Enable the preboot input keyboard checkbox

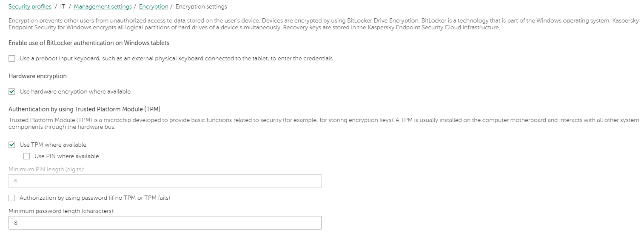pyautogui.click(x=12, y=59)
